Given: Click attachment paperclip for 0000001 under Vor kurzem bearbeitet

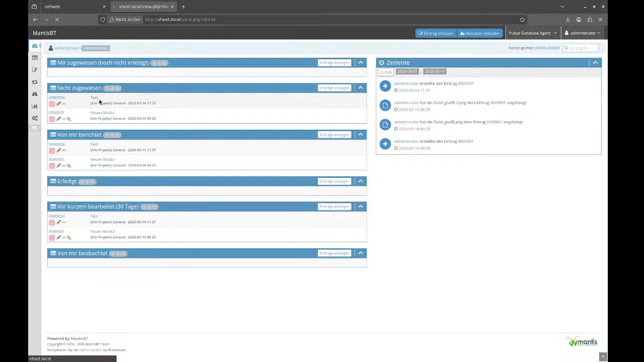Looking at the screenshot, I should coord(69,237).
